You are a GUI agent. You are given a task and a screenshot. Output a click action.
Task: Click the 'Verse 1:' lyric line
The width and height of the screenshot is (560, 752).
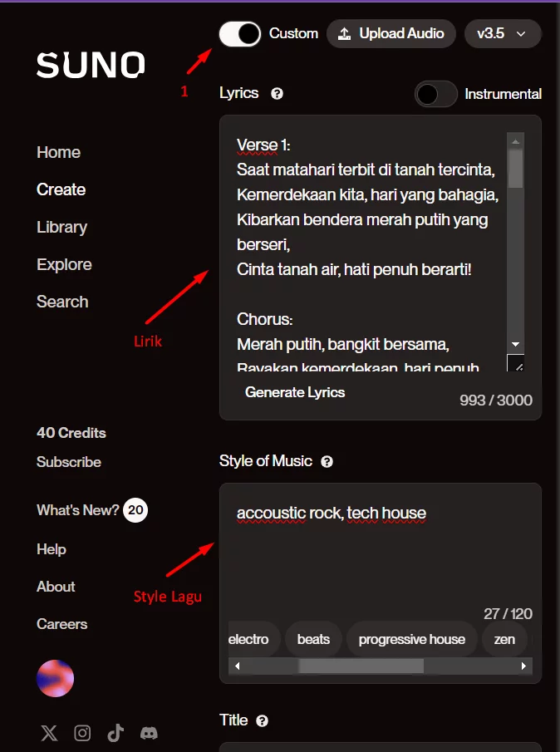(x=263, y=145)
